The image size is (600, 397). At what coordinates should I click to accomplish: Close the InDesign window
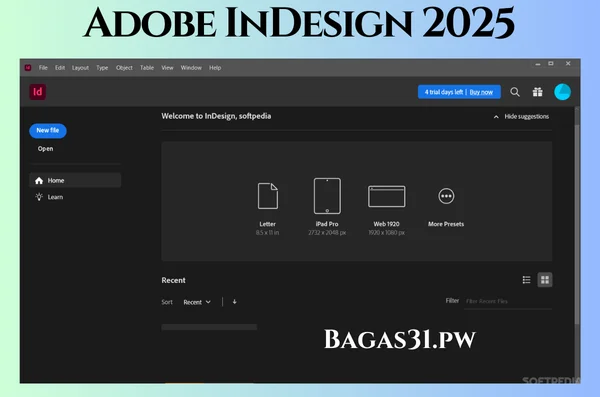[x=568, y=64]
